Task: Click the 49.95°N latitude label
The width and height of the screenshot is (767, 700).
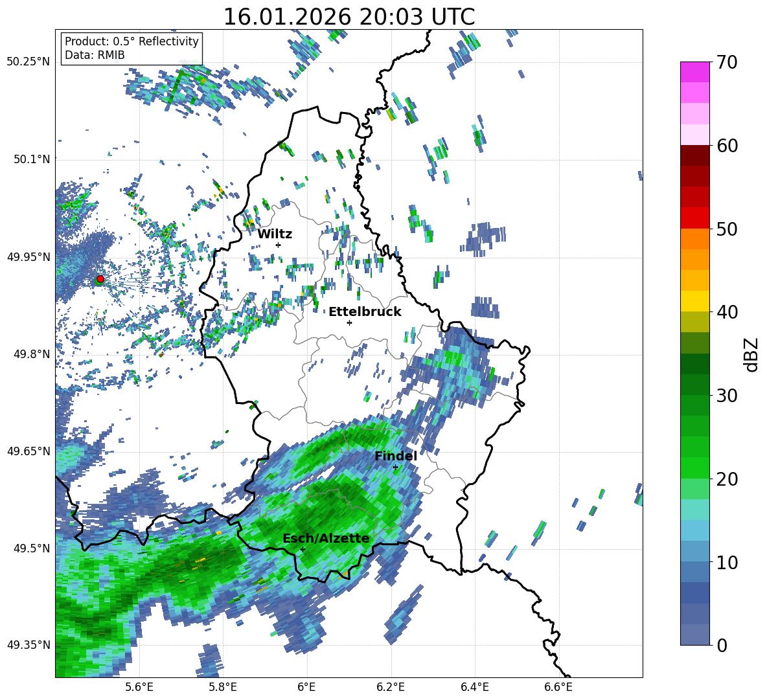Action: click(x=29, y=256)
